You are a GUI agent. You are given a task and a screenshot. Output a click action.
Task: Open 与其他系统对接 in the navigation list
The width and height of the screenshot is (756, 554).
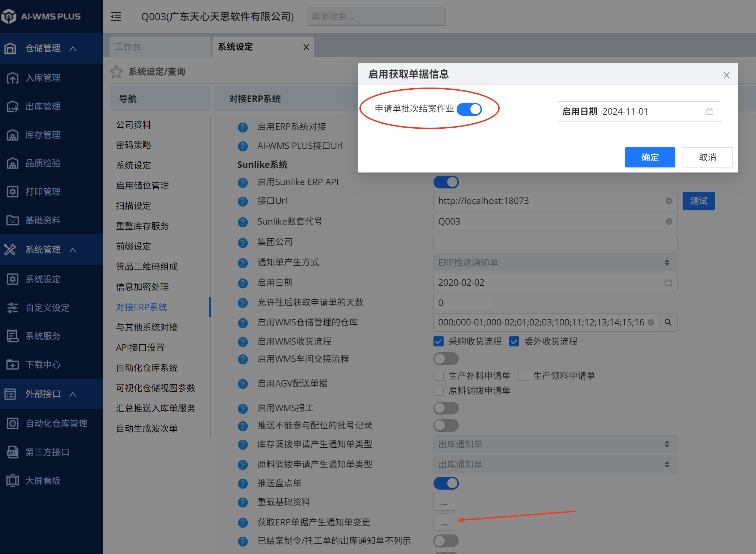pyautogui.click(x=147, y=327)
